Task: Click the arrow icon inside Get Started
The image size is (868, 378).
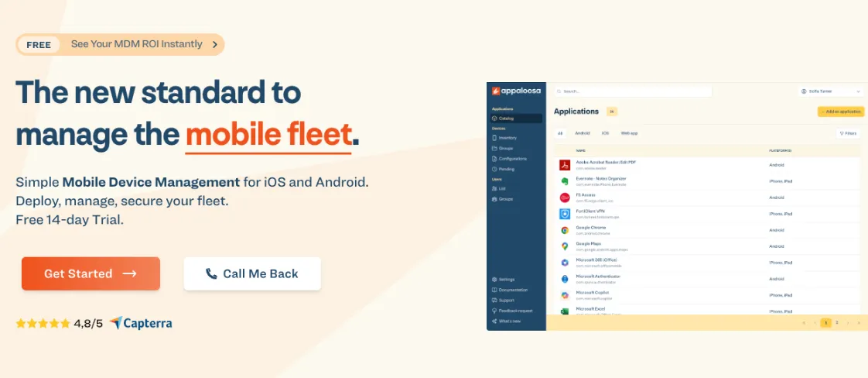Action: (x=129, y=273)
